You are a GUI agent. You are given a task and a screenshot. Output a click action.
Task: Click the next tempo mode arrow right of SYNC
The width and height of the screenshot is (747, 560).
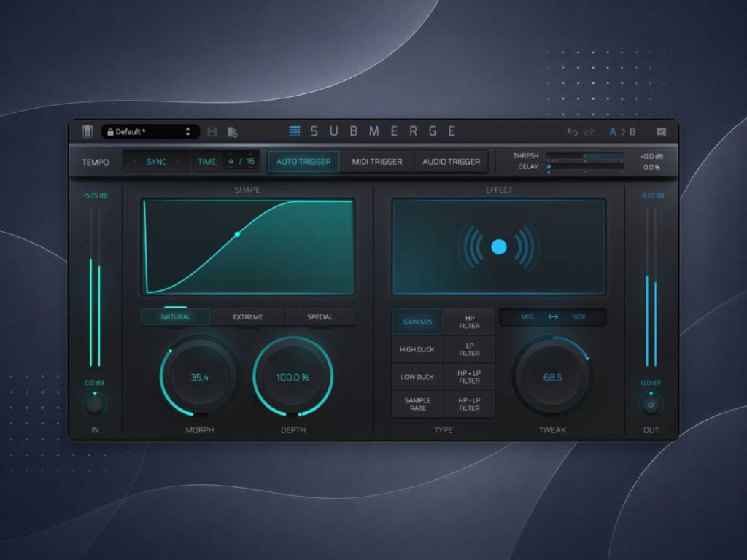click(x=178, y=162)
